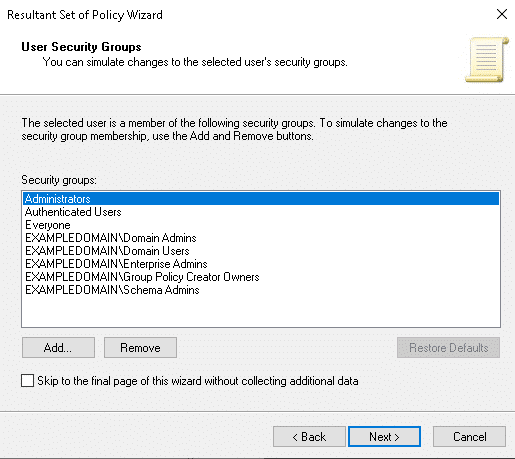Go back to the previous wizard page
Screen dimensions: 515x459
tap(309, 437)
